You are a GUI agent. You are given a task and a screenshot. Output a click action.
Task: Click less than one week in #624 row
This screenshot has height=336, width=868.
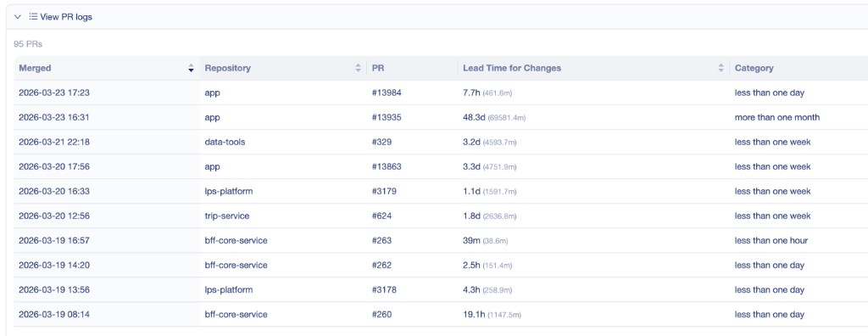pos(773,216)
